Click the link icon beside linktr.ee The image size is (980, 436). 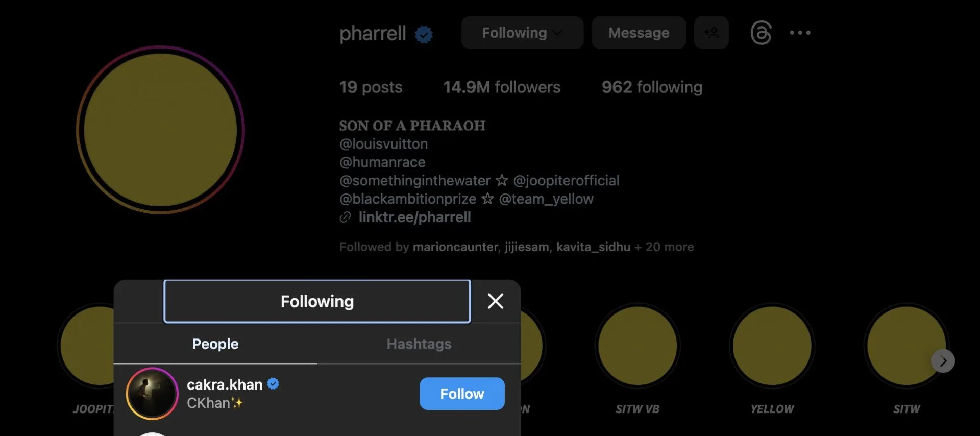[x=346, y=217]
